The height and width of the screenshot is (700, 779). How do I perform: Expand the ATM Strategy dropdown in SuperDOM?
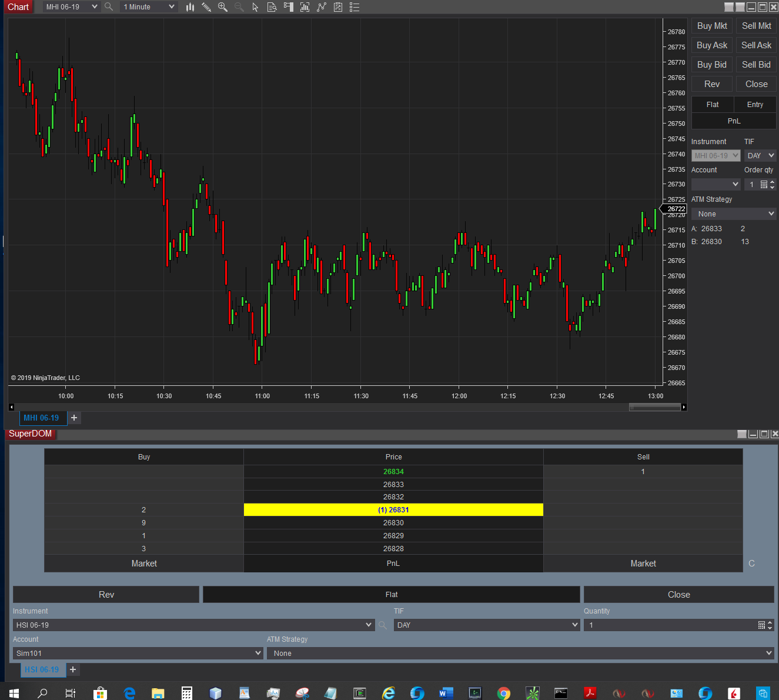[x=769, y=654]
